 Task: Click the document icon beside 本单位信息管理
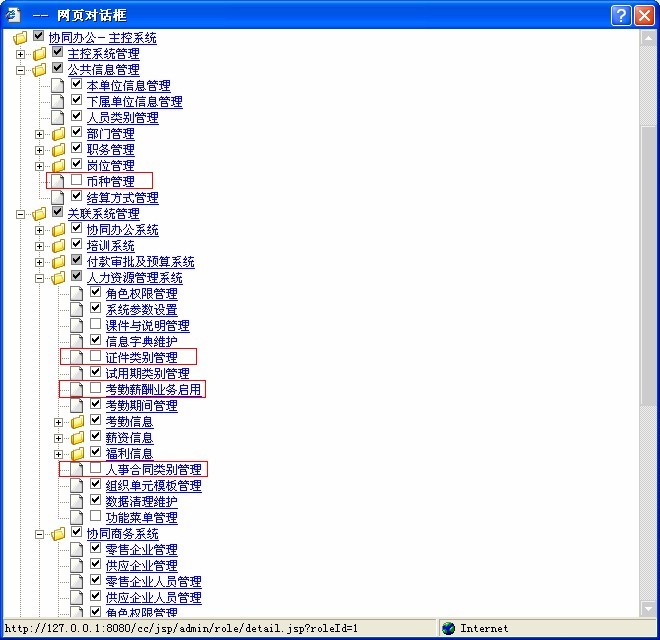(x=58, y=85)
